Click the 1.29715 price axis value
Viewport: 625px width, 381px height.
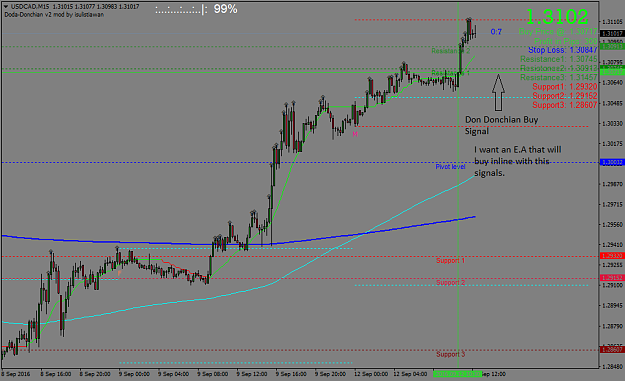(613, 204)
